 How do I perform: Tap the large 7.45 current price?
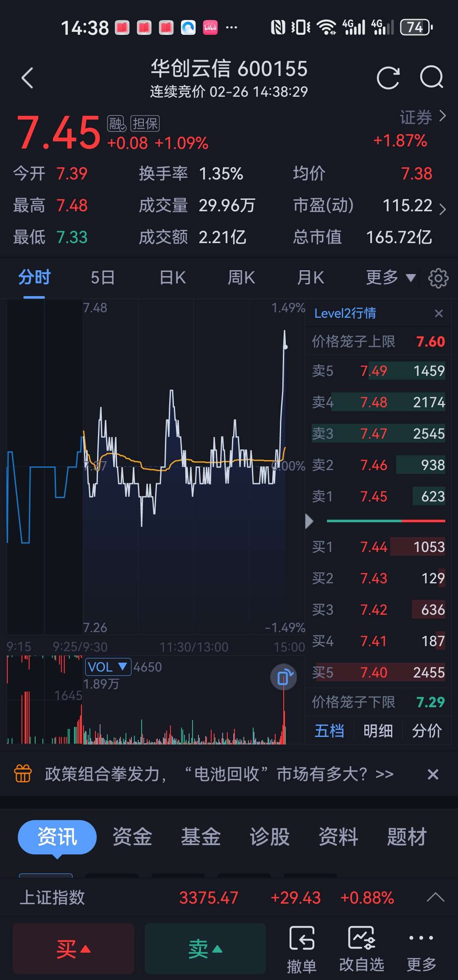tap(58, 133)
